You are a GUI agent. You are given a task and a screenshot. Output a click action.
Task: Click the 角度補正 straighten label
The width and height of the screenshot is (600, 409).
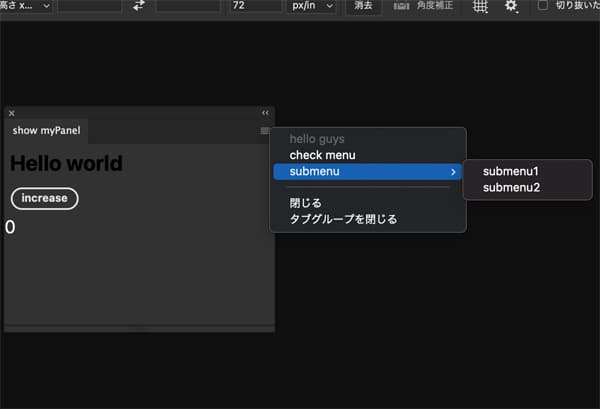pyautogui.click(x=435, y=6)
